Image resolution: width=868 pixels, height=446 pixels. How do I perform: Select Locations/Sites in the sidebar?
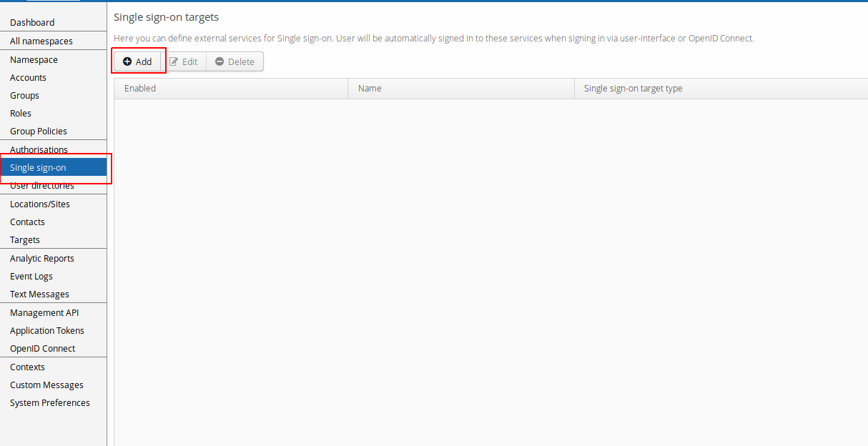tap(40, 204)
